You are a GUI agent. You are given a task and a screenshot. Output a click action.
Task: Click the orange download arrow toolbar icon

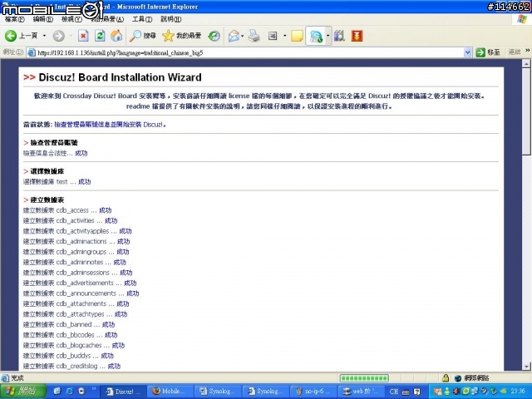click(x=357, y=36)
